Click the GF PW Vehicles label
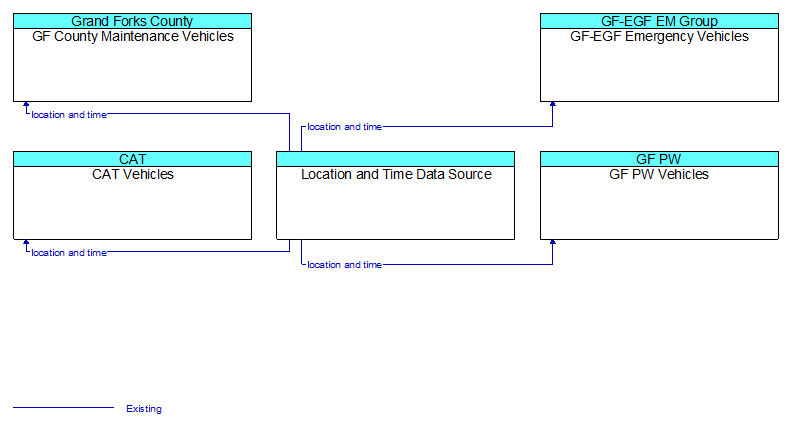789x427 pixels. pos(659,175)
